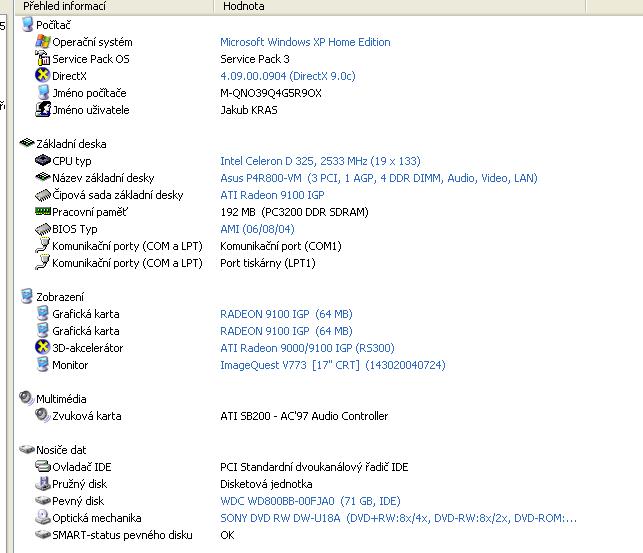Viewport: 643px width, 553px height.
Task: Click the Operační systém Windows icon
Action: 42,42
